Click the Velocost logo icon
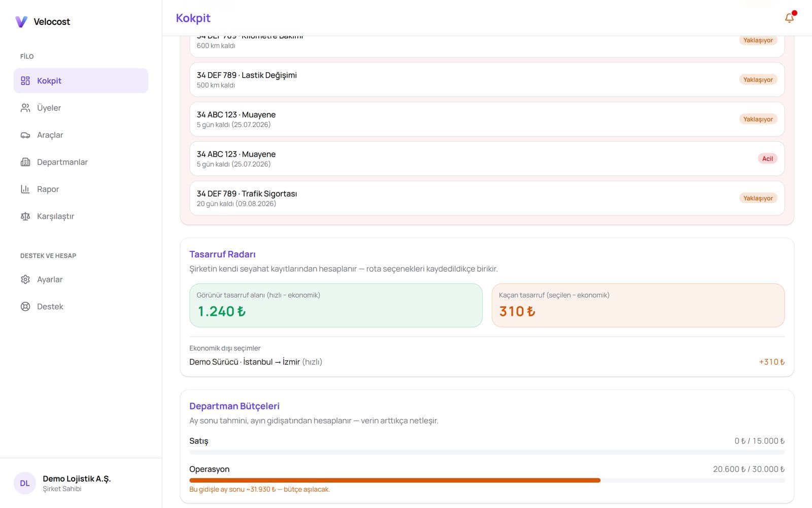Image resolution: width=812 pixels, height=508 pixels. click(21, 21)
